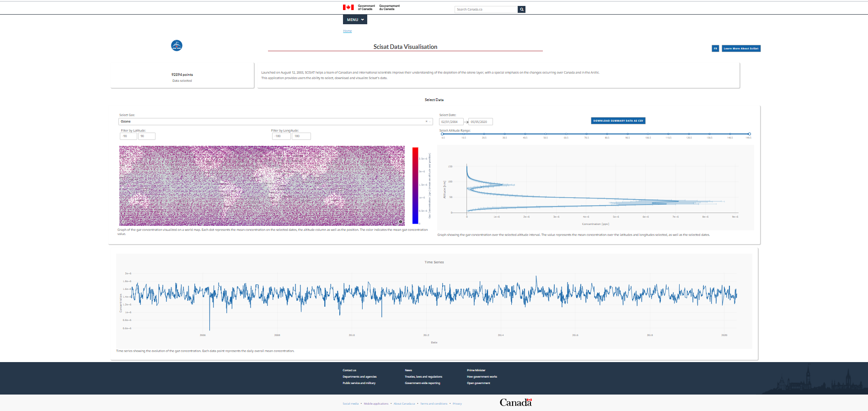Click the altitude concentration profile graph
The image size is (868, 411).
tap(595, 188)
